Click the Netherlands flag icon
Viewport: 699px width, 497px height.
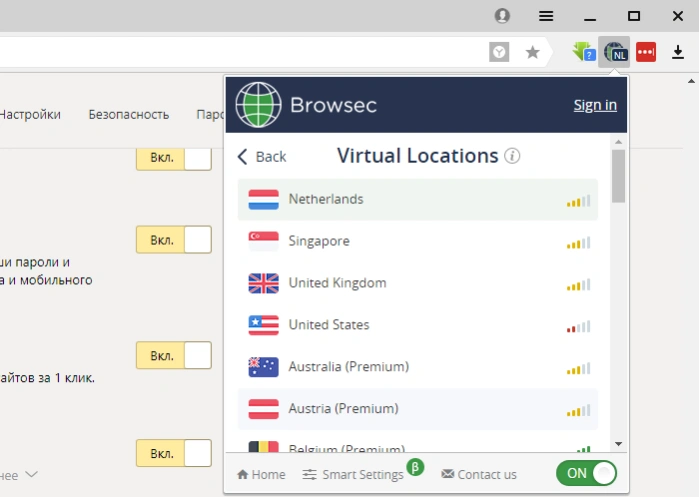263,200
